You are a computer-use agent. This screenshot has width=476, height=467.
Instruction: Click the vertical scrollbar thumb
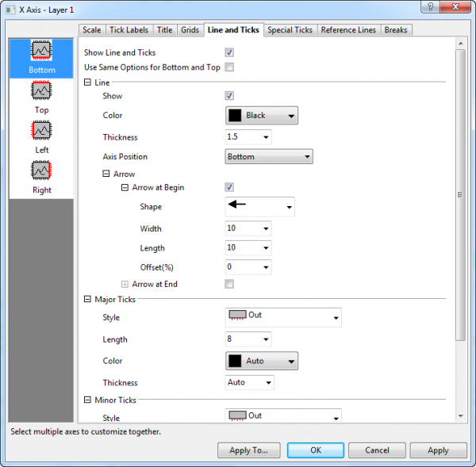pos(459,194)
